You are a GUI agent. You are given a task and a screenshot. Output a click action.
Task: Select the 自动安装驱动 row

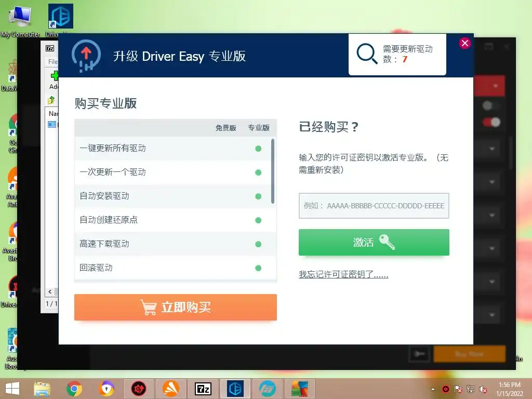173,196
